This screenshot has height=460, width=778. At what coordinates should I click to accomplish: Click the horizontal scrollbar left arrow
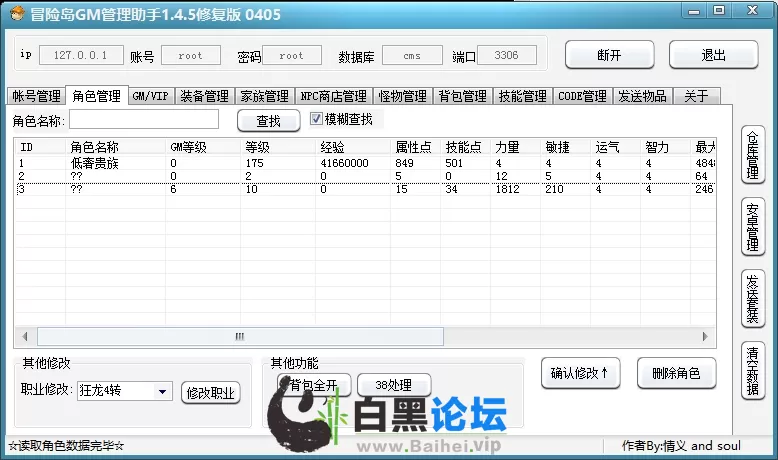pyautogui.click(x=22, y=336)
